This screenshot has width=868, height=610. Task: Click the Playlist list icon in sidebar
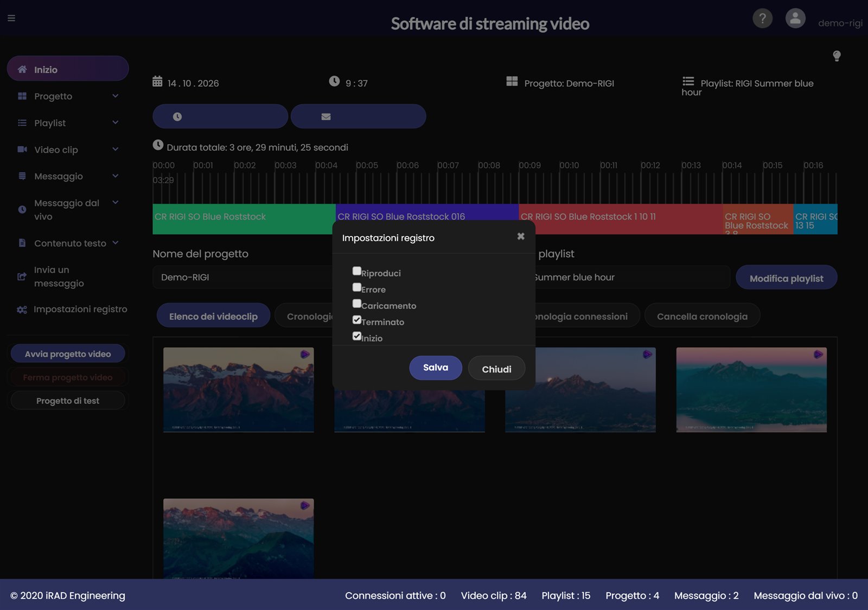[x=22, y=123]
